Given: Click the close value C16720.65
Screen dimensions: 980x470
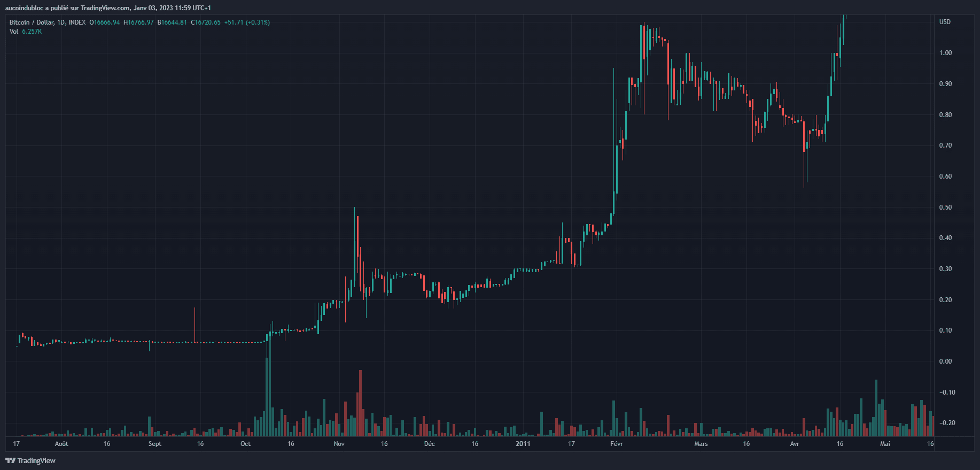Looking at the screenshot, I should pyautogui.click(x=206, y=22).
